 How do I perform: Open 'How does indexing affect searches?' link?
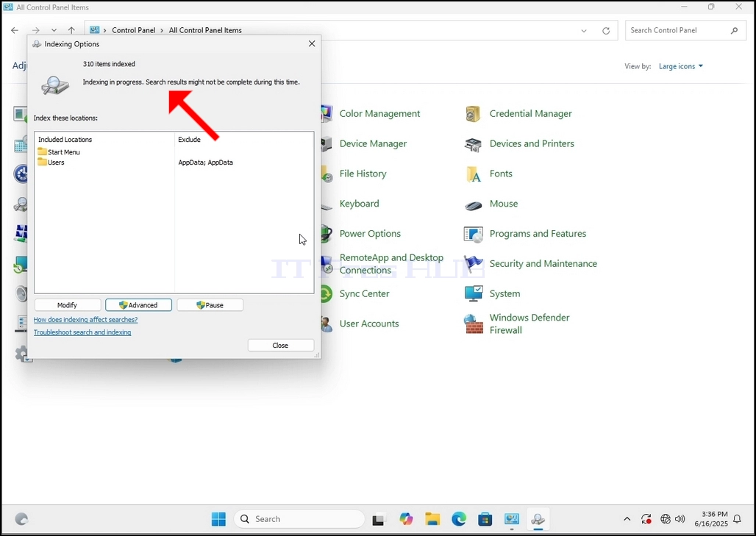85,320
